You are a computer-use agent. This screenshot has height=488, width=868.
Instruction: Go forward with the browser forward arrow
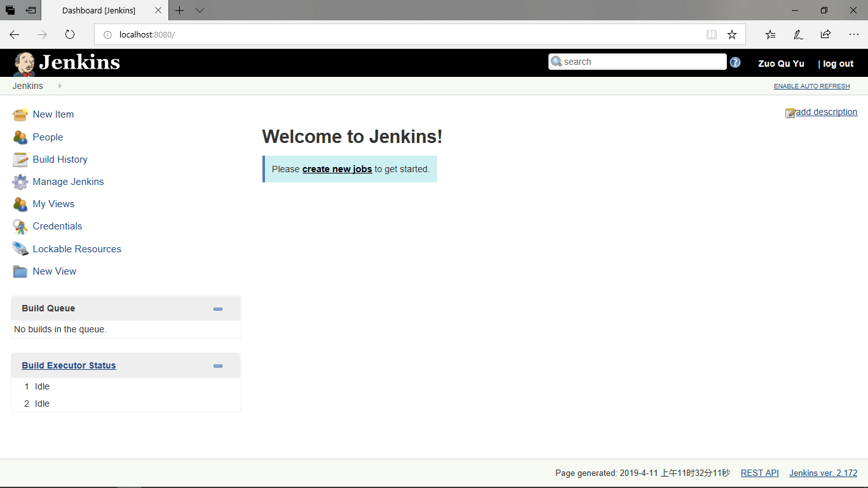pos(42,34)
